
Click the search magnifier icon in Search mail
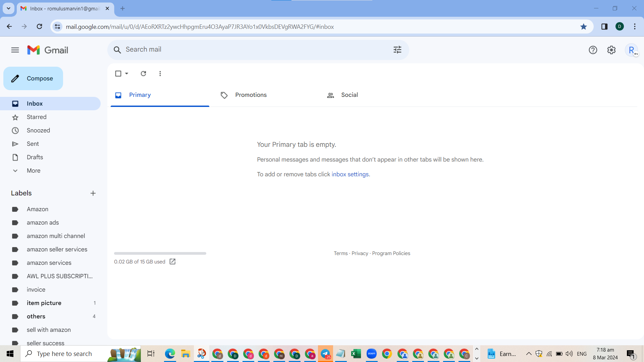coord(117,50)
